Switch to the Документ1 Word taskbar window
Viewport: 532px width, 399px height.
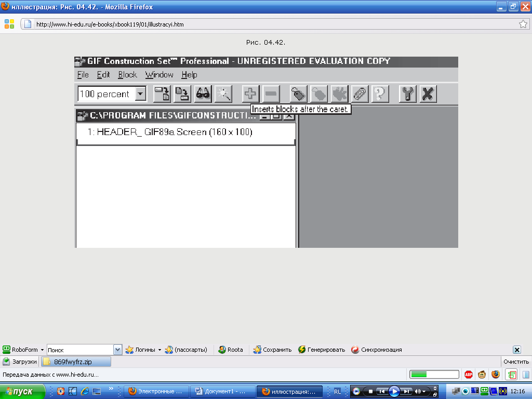pos(222,392)
